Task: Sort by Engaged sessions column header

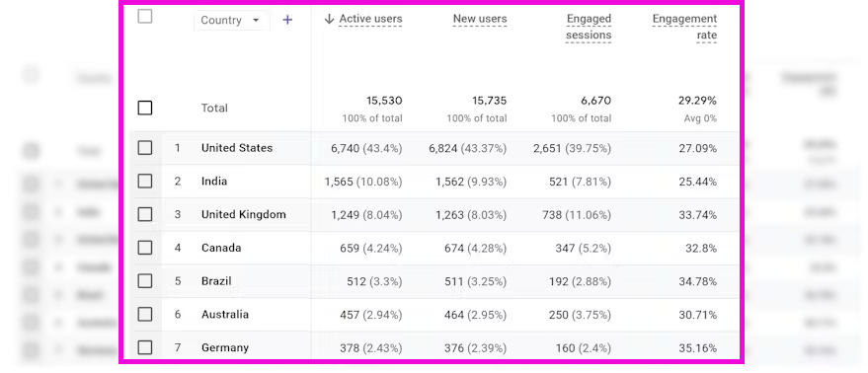Action: (588, 27)
